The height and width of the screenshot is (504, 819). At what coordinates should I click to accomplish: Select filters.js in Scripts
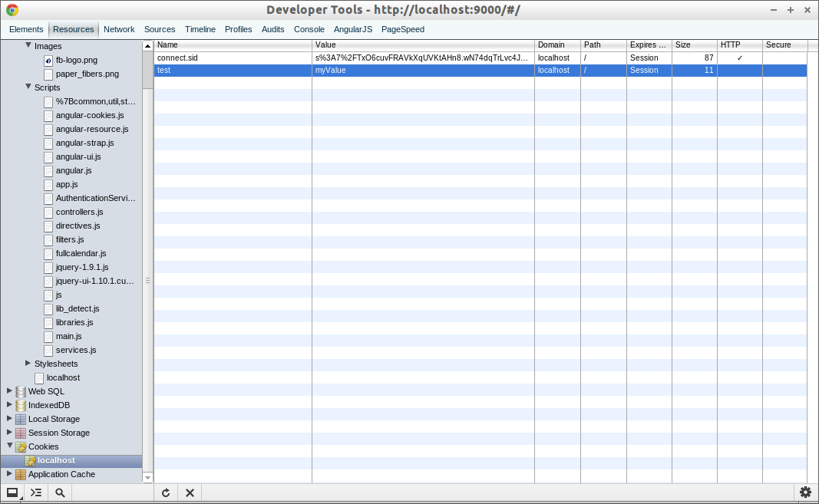70,240
